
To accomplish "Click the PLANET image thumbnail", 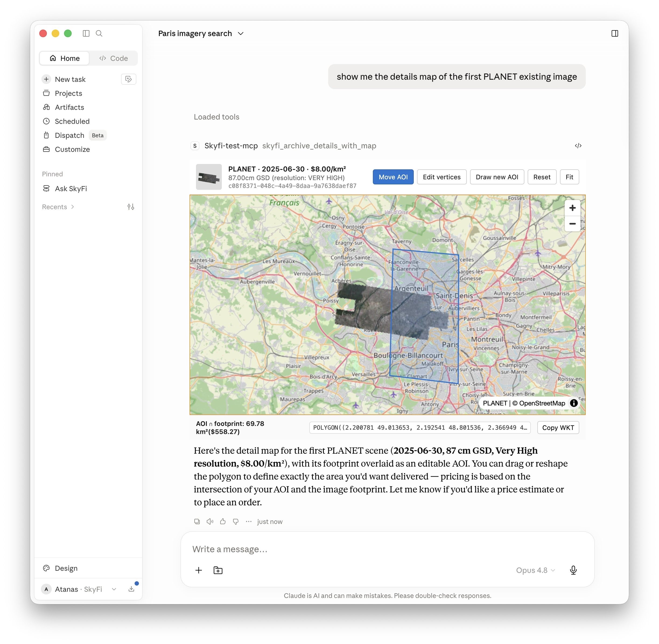I will [209, 177].
